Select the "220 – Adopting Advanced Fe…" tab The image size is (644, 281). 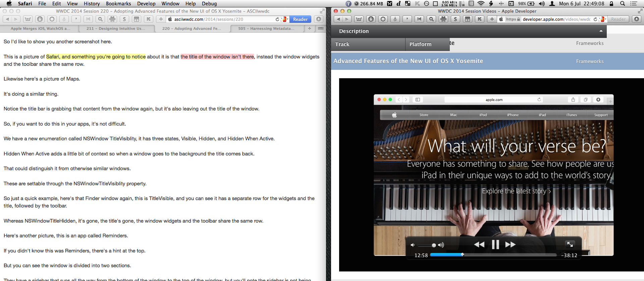[193, 29]
